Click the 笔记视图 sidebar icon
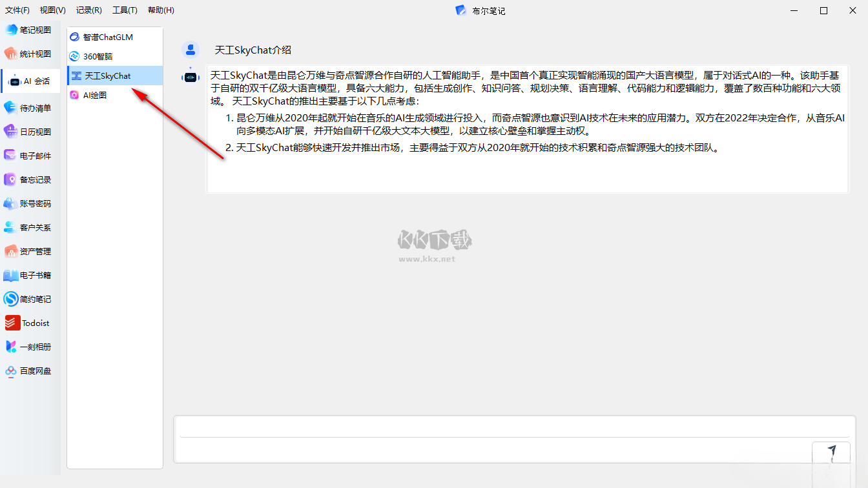The height and width of the screenshot is (488, 868). pos(11,30)
